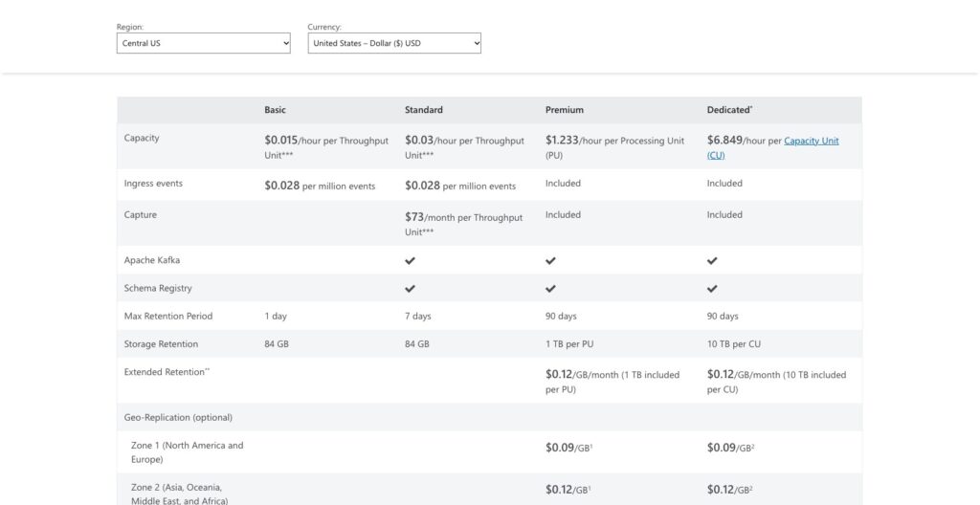Viewport: 980px width, 505px height.
Task: Click the Apache Kafka checkmark under Standard
Action: pyautogui.click(x=410, y=260)
